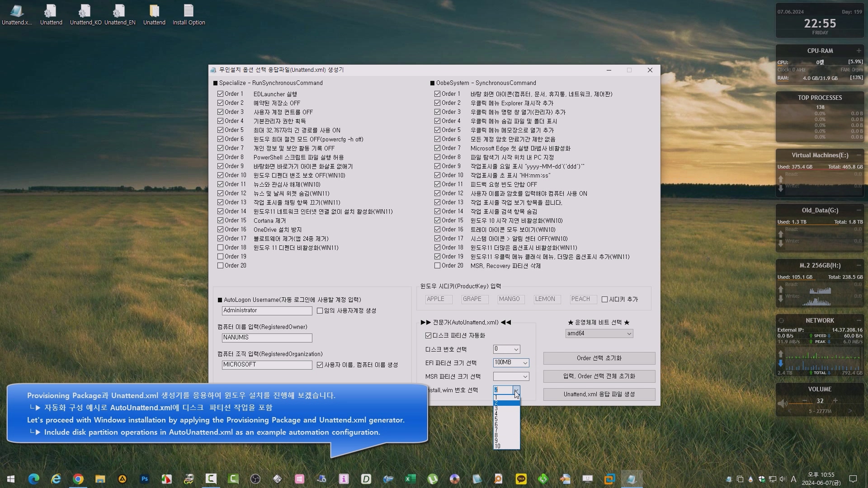Click the APPLE product key field

pyautogui.click(x=439, y=299)
